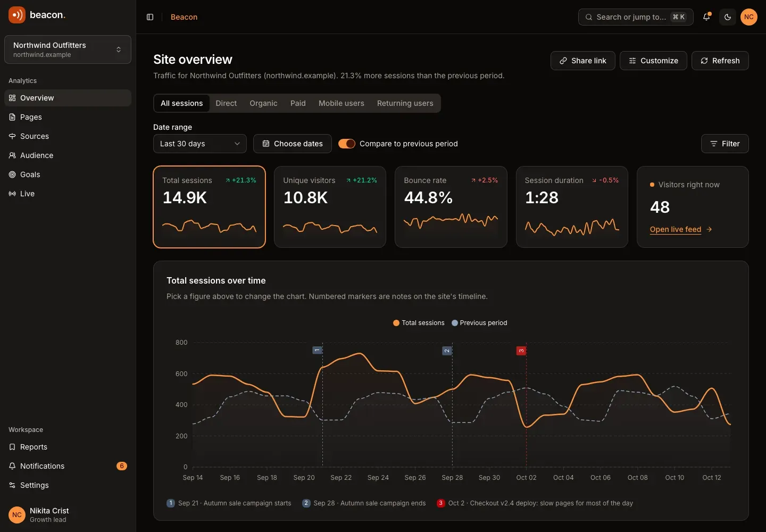Open Pages in the sidebar
This screenshot has width=766, height=532.
tap(68, 117)
